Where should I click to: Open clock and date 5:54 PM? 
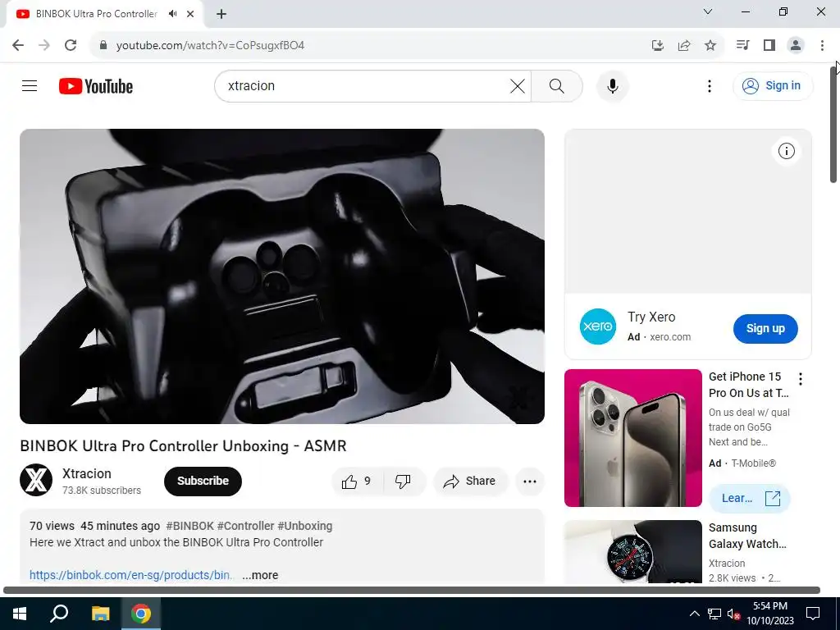(770, 614)
